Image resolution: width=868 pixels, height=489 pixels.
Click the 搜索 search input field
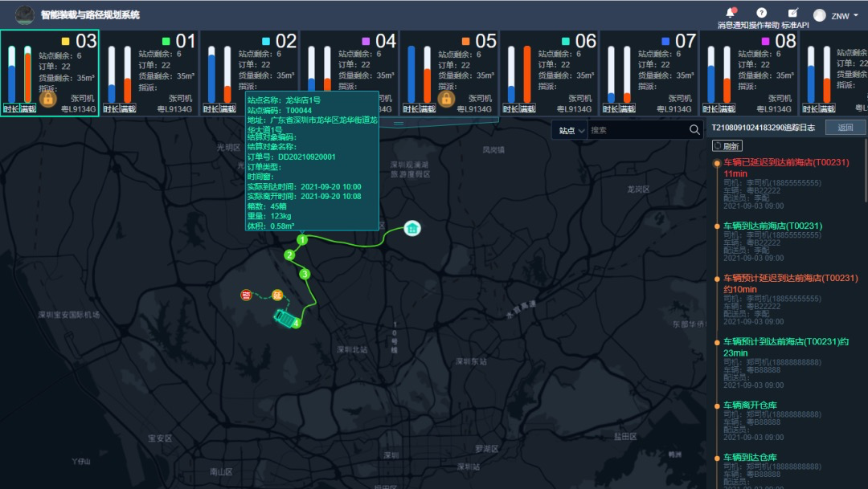[638, 131]
